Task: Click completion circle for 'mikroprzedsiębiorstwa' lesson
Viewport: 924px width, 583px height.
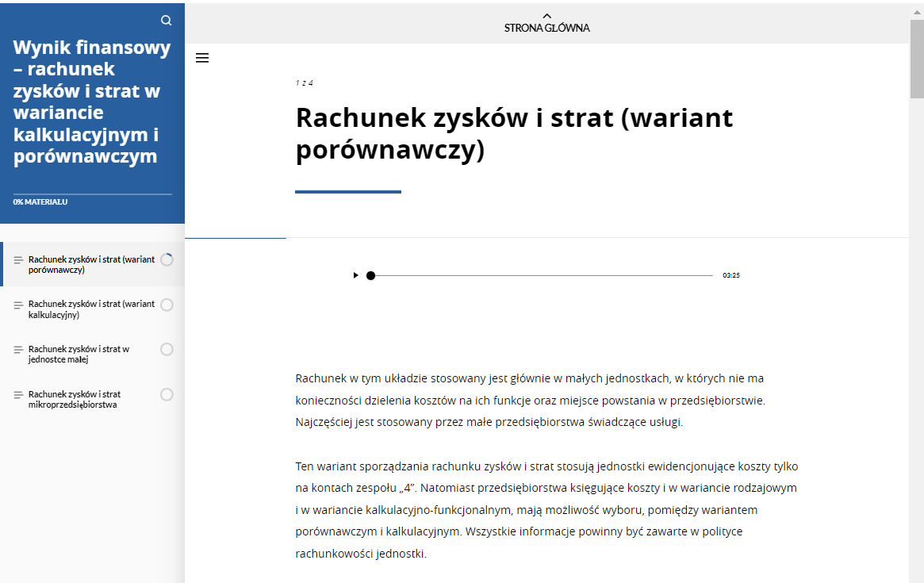Action: (x=167, y=394)
